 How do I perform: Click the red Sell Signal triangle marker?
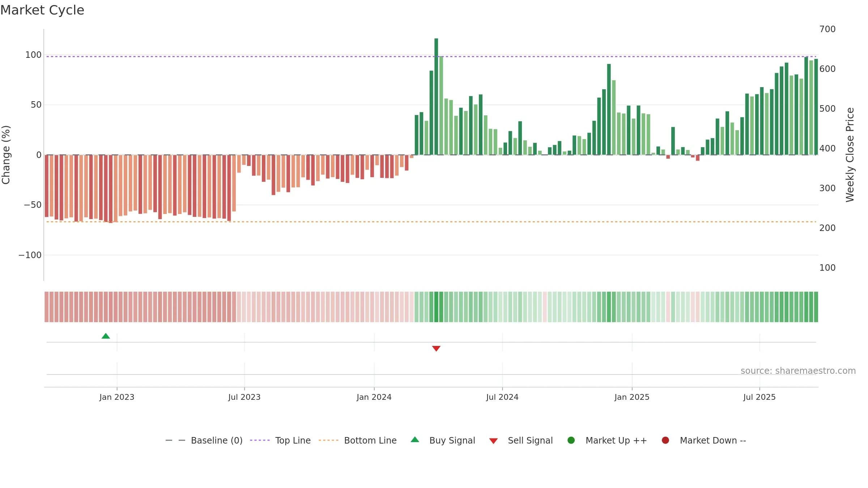point(436,348)
